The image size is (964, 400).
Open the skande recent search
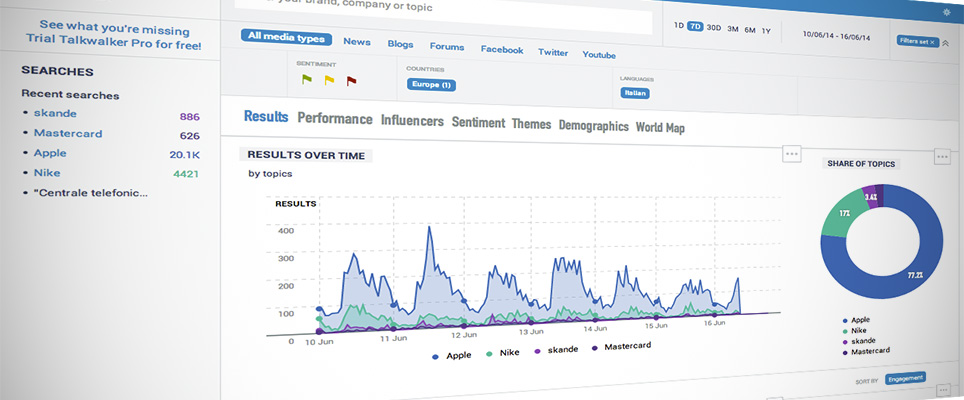(x=55, y=114)
